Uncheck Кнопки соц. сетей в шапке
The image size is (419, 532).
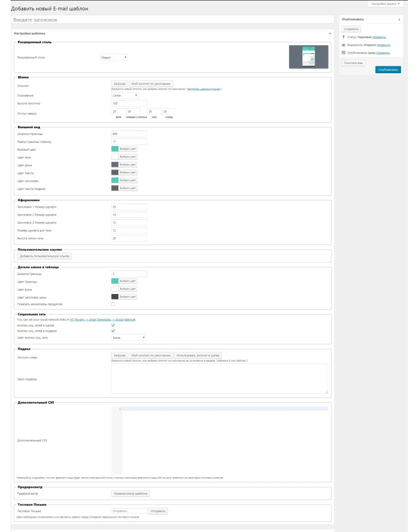[113, 325]
